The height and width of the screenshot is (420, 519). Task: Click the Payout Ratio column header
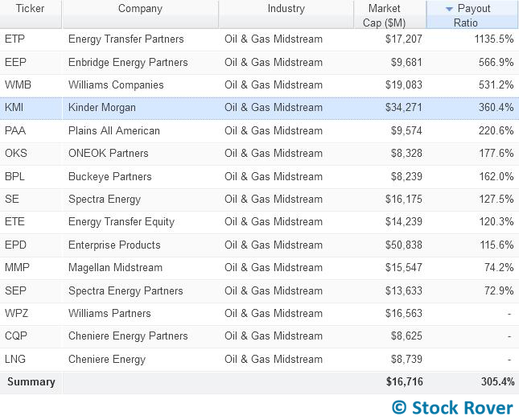(x=472, y=14)
